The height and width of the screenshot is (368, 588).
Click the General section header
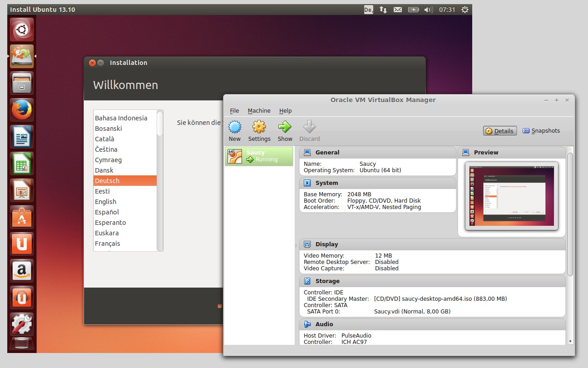click(378, 153)
